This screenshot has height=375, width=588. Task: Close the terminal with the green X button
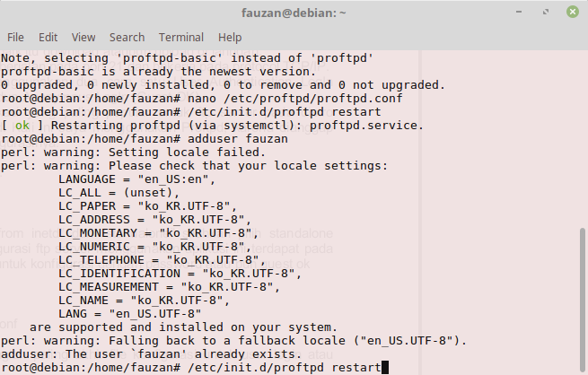(571, 13)
